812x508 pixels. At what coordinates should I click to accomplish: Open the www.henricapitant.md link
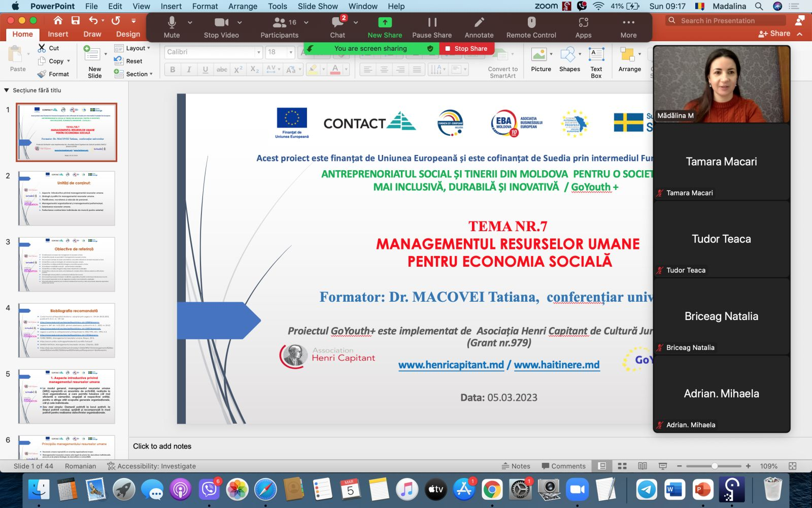click(451, 365)
